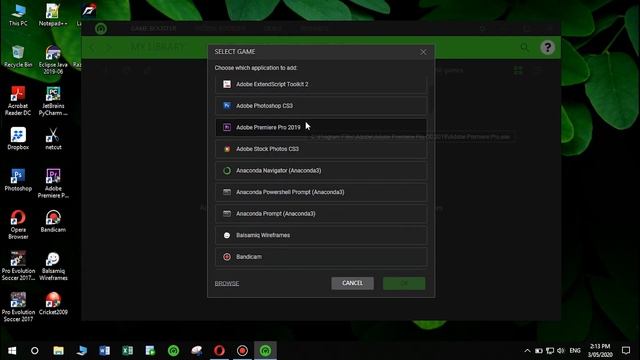Viewport: 640px width, 360px height.
Task: Click the Adobe Stock Photos icon
Action: (x=227, y=149)
